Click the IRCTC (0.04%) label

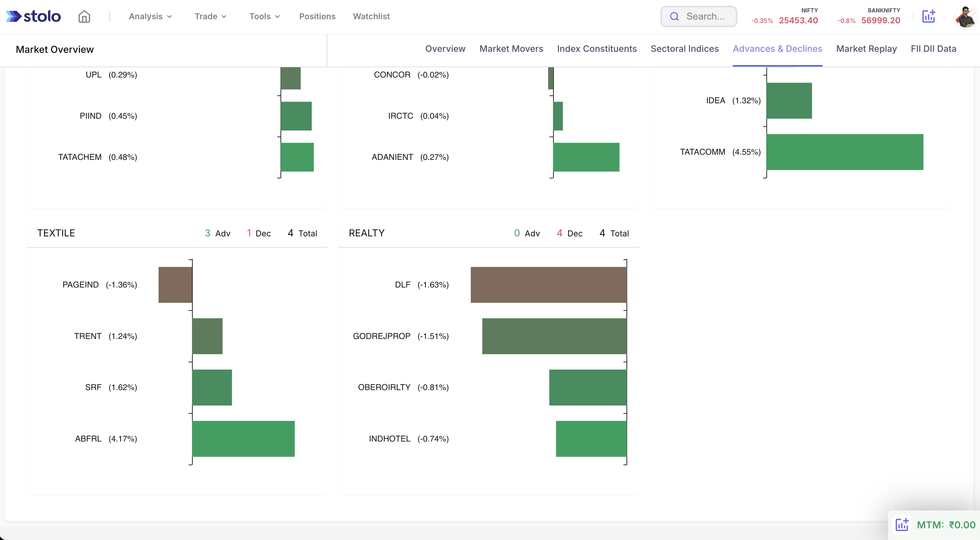coord(418,116)
